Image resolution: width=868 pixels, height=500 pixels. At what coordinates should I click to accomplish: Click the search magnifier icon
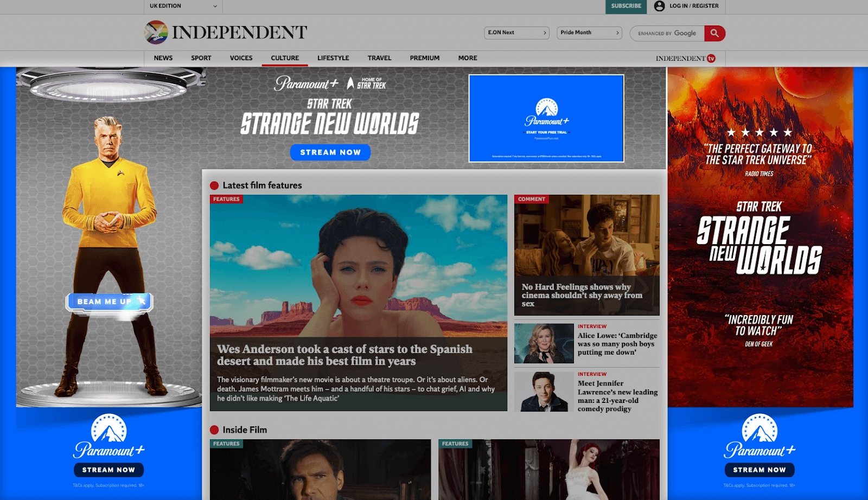coord(716,33)
